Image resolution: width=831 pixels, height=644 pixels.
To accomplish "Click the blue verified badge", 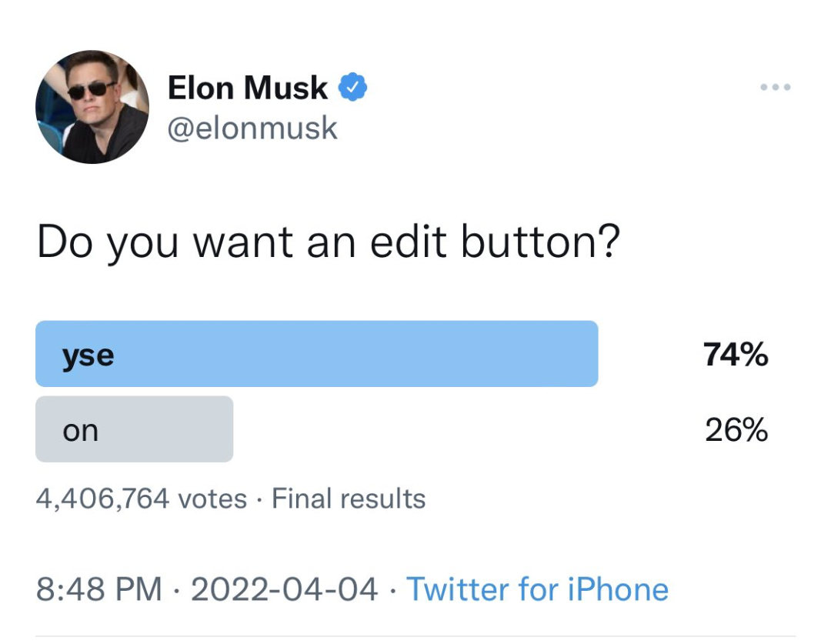I will pyautogui.click(x=353, y=88).
